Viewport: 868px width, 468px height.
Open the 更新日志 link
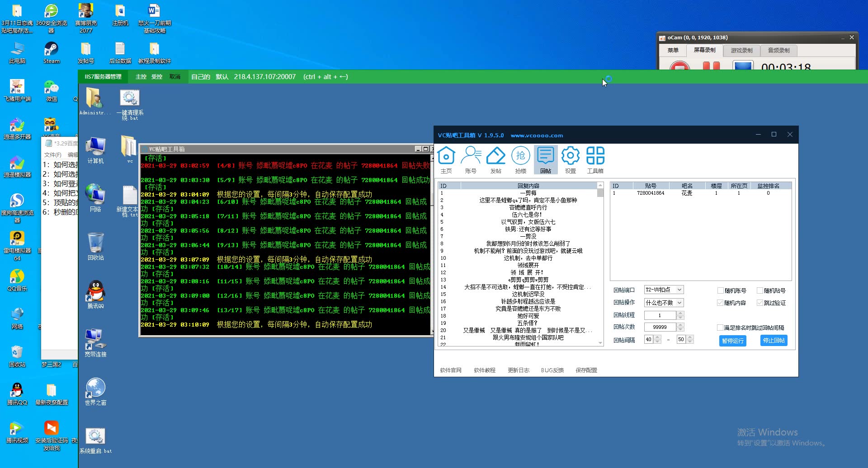pos(519,370)
